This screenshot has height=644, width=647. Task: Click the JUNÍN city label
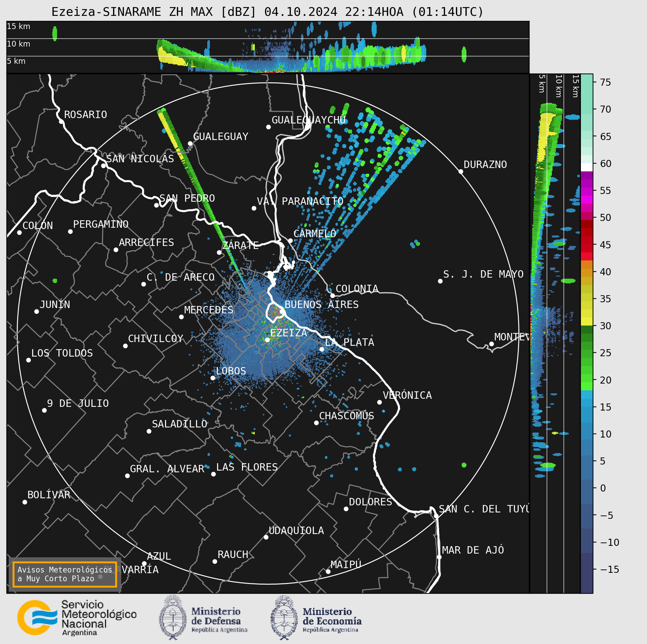click(55, 305)
